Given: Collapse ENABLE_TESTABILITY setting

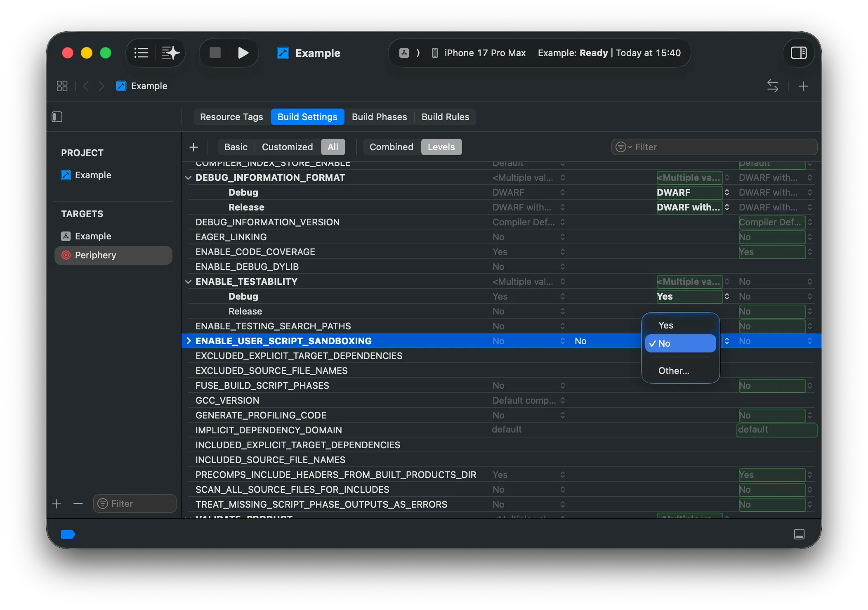Looking at the screenshot, I should tap(188, 281).
